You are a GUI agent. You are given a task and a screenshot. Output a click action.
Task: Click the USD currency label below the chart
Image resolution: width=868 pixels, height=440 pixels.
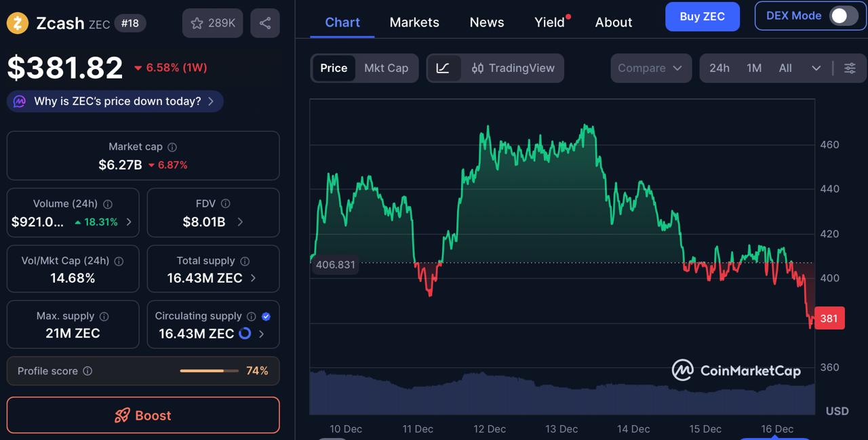click(837, 411)
